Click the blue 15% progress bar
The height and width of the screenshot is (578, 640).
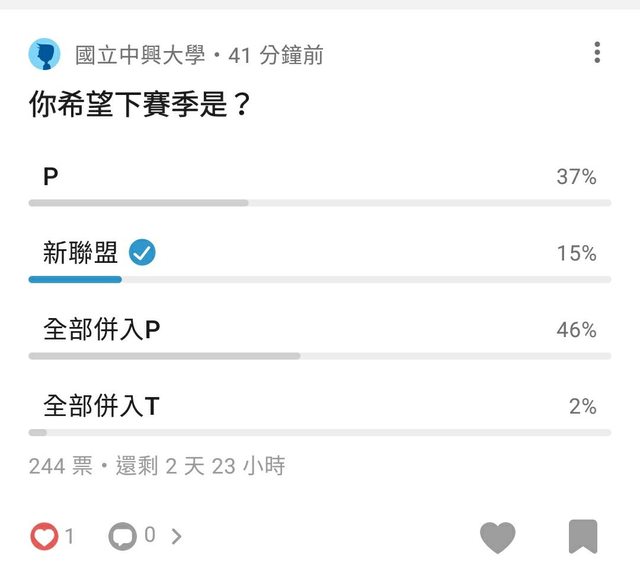[x=75, y=280]
